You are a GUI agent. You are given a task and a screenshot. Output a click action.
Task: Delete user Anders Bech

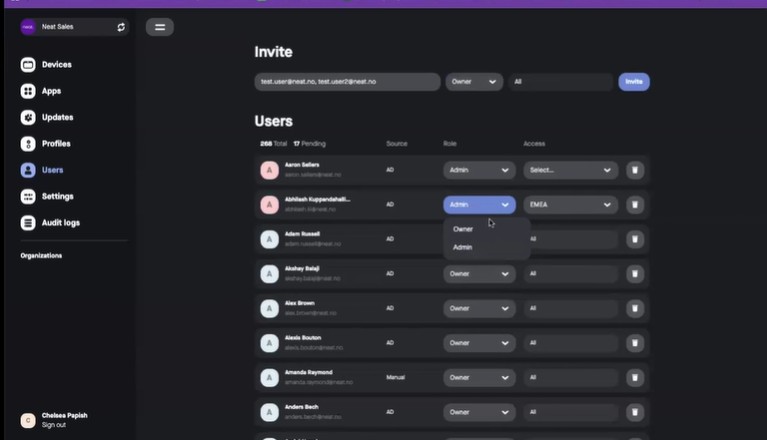tap(635, 413)
